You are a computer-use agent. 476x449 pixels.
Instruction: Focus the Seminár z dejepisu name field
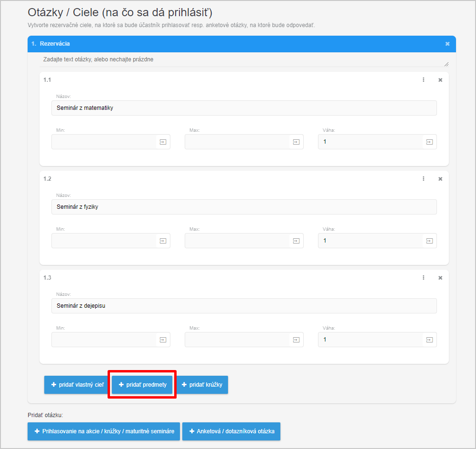click(x=244, y=306)
